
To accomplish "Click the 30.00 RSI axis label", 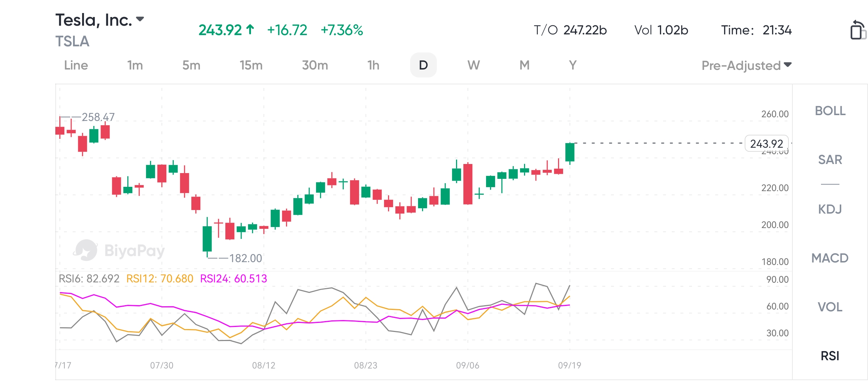I will click(777, 333).
